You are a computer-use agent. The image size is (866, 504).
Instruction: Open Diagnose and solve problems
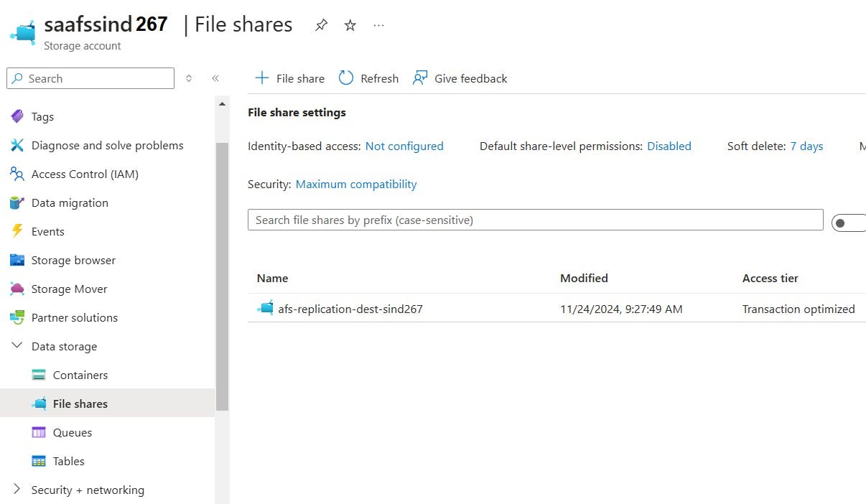click(x=108, y=145)
